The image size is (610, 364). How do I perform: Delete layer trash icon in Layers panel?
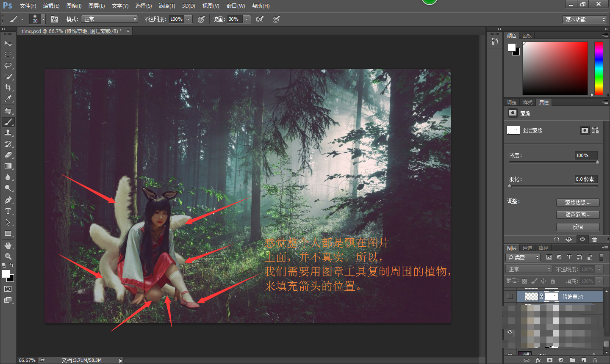pos(595,360)
